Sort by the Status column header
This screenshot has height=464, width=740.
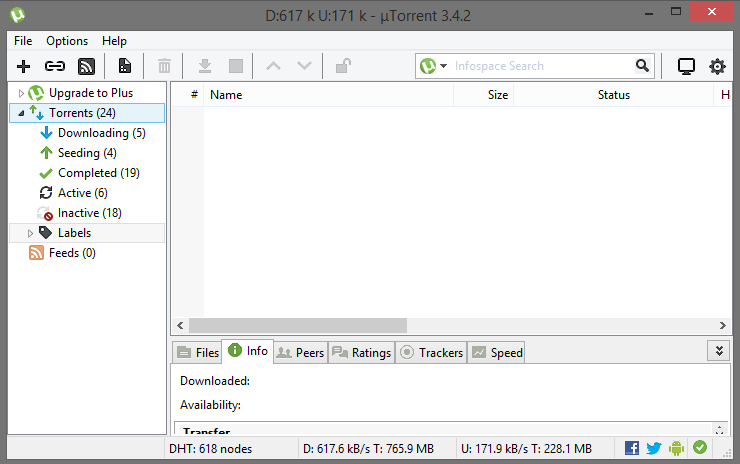pyautogui.click(x=614, y=95)
